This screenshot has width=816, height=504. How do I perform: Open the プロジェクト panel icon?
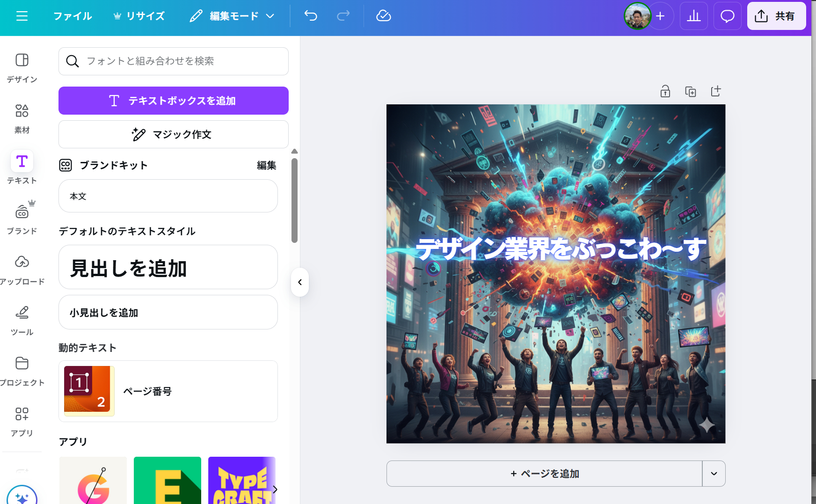point(21,364)
